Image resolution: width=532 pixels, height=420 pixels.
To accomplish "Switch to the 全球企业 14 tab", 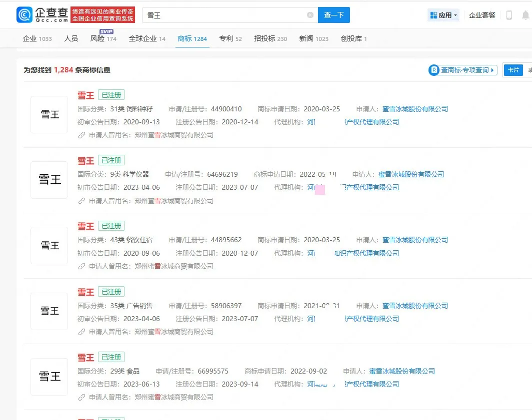I will (147, 38).
